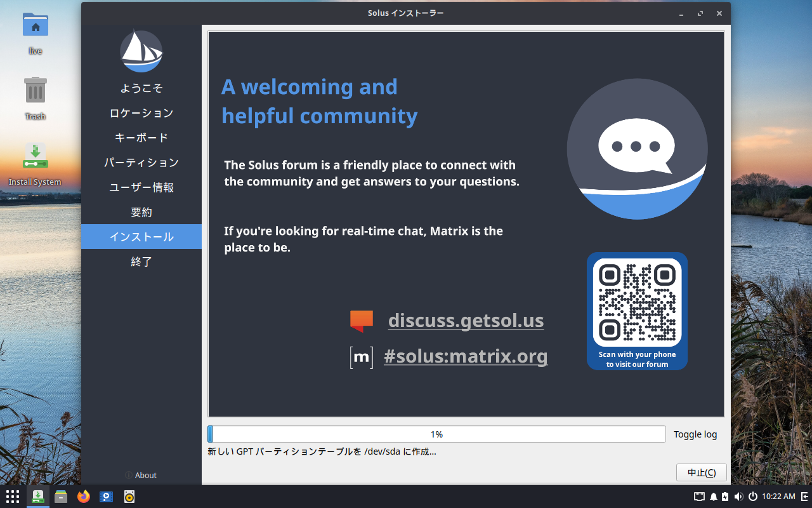Open the file manager from the taskbar

(x=61, y=497)
